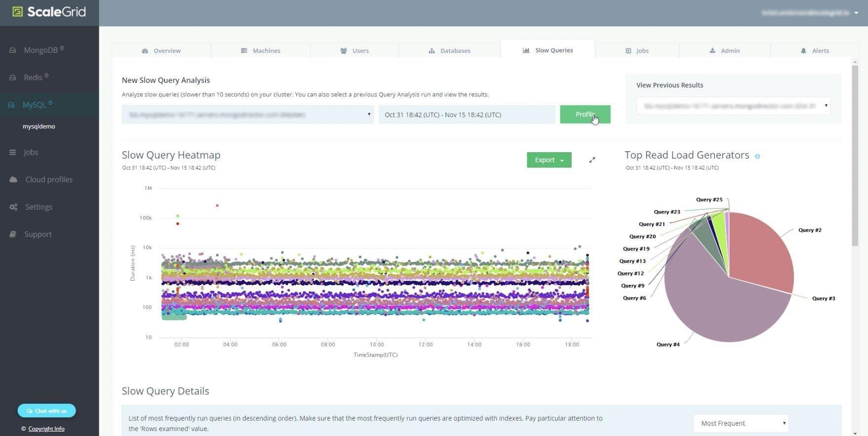Click the Copyright Info link
The width and height of the screenshot is (868, 436).
click(x=46, y=429)
